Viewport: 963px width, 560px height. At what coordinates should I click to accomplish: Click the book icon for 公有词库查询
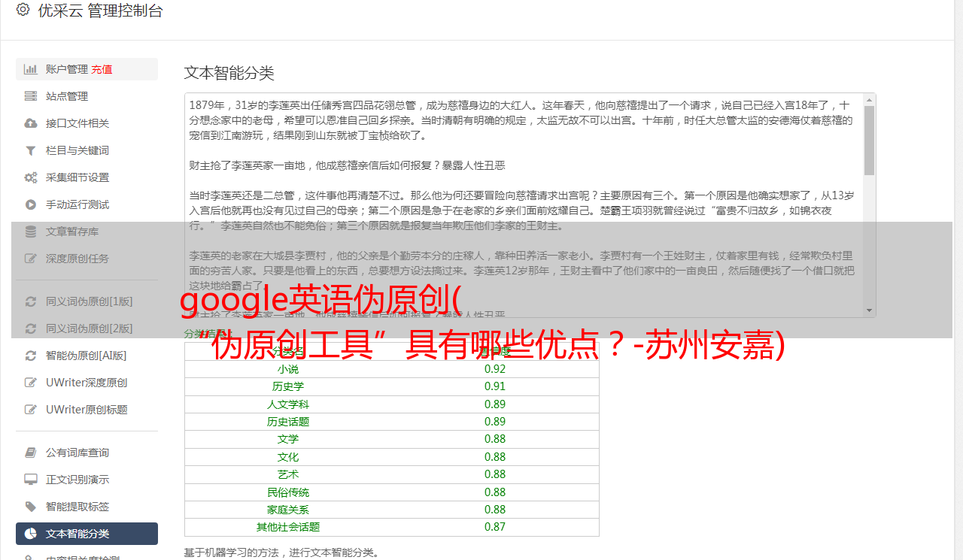point(31,453)
